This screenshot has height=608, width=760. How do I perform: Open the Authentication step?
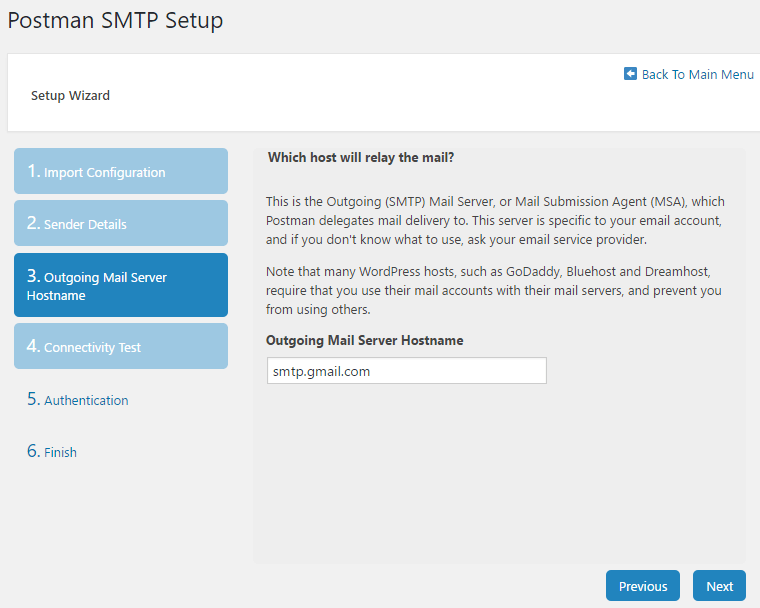[78, 400]
